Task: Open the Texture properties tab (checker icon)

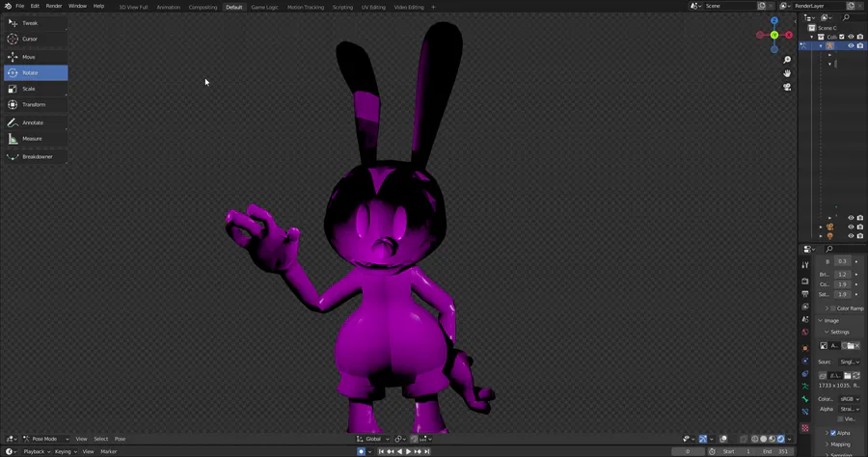Action: 805,428
